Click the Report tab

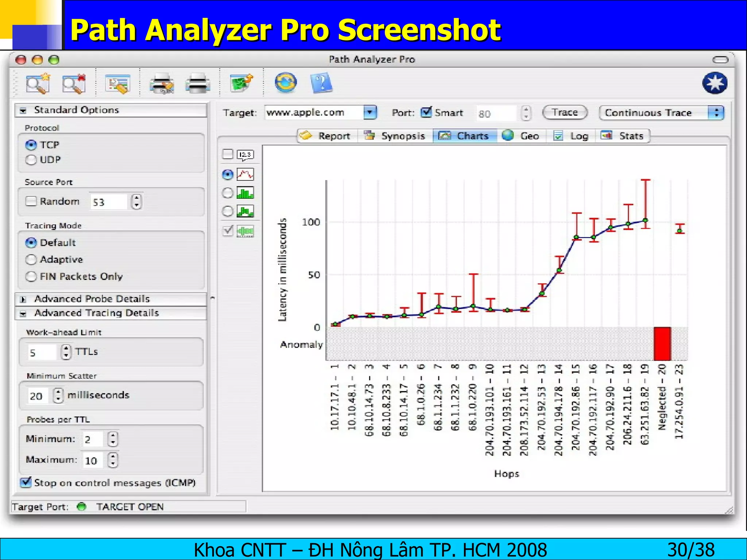(327, 136)
